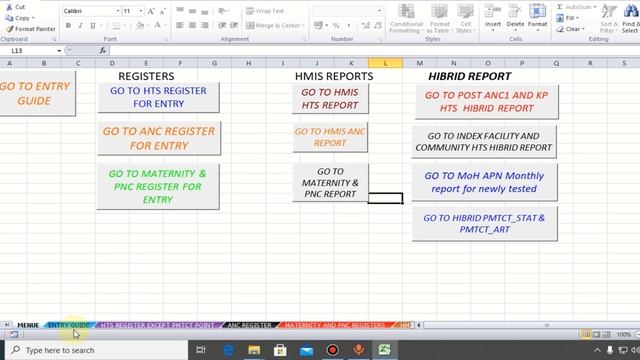The height and width of the screenshot is (360, 640).
Task: Click the Delete cells button
Action: point(515,17)
